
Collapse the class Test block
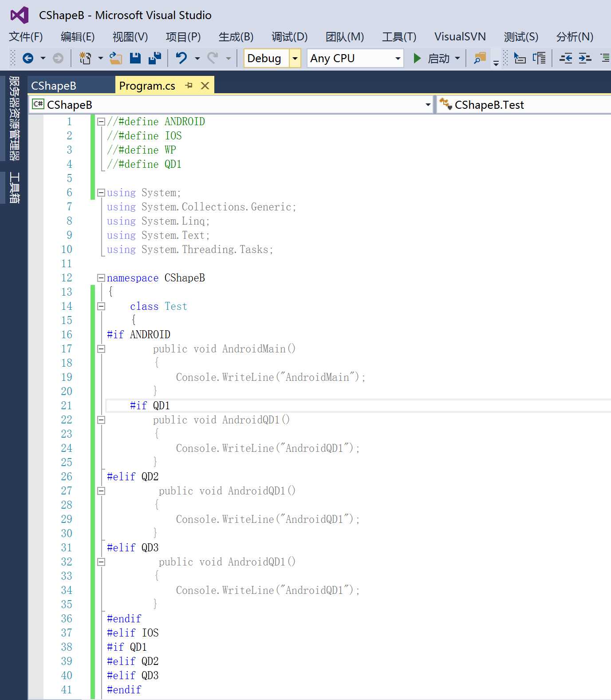101,306
